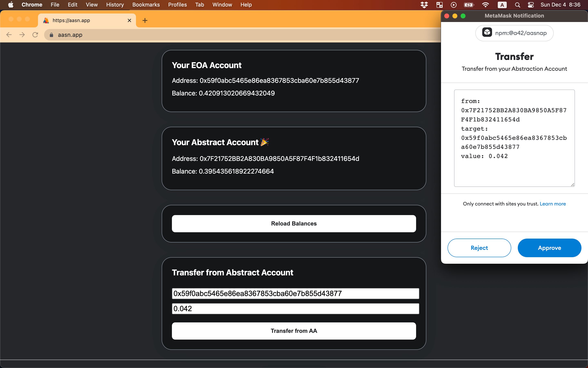Open Spotlight search

[x=517, y=5]
